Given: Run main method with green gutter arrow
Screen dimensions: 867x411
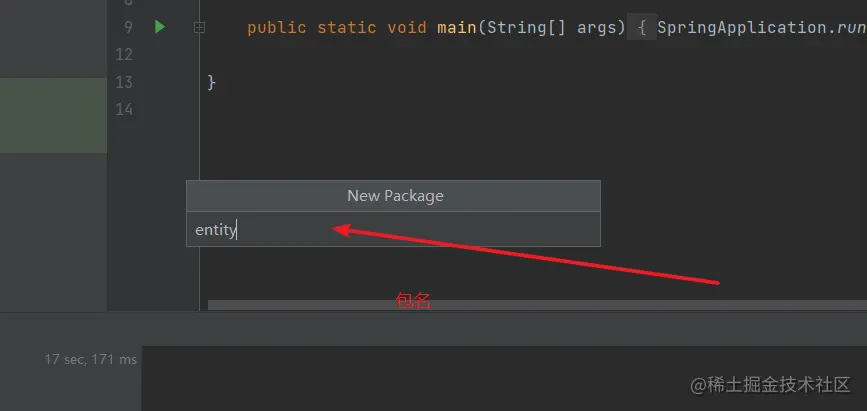Looking at the screenshot, I should (x=160, y=27).
